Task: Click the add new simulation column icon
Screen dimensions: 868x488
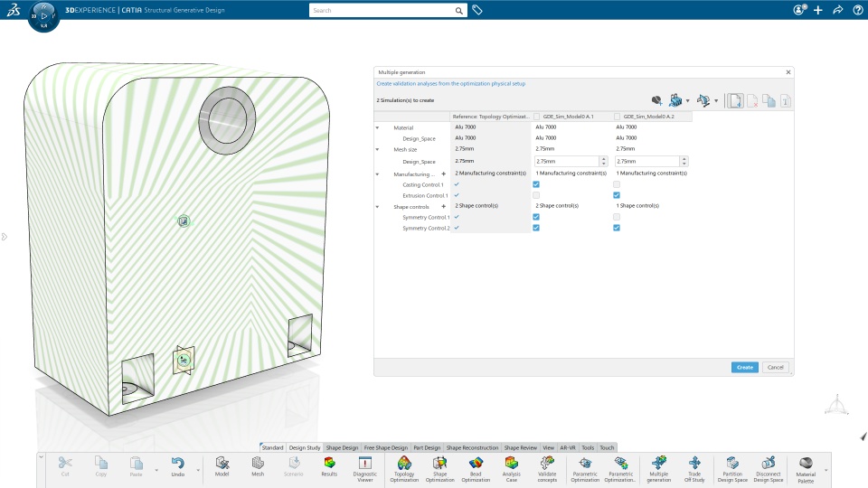Action: pyautogui.click(x=735, y=100)
